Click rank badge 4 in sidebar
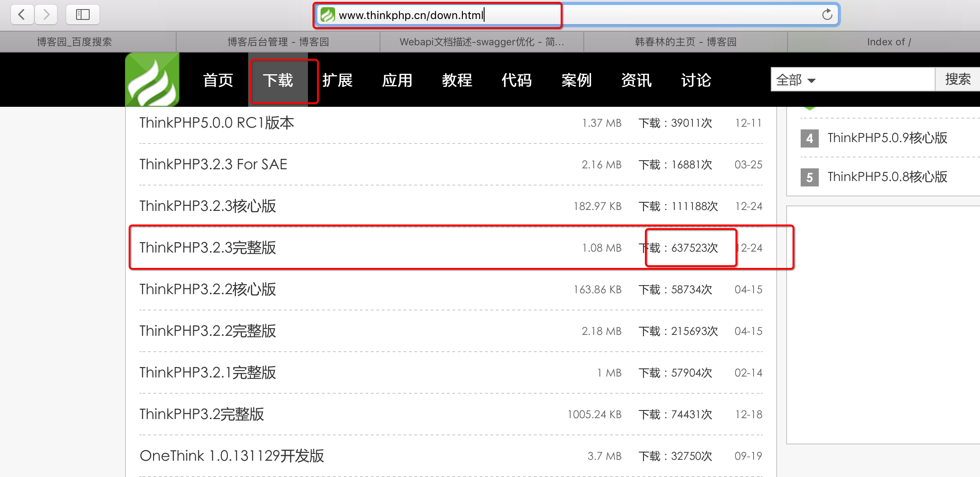The image size is (980, 477). 809,138
